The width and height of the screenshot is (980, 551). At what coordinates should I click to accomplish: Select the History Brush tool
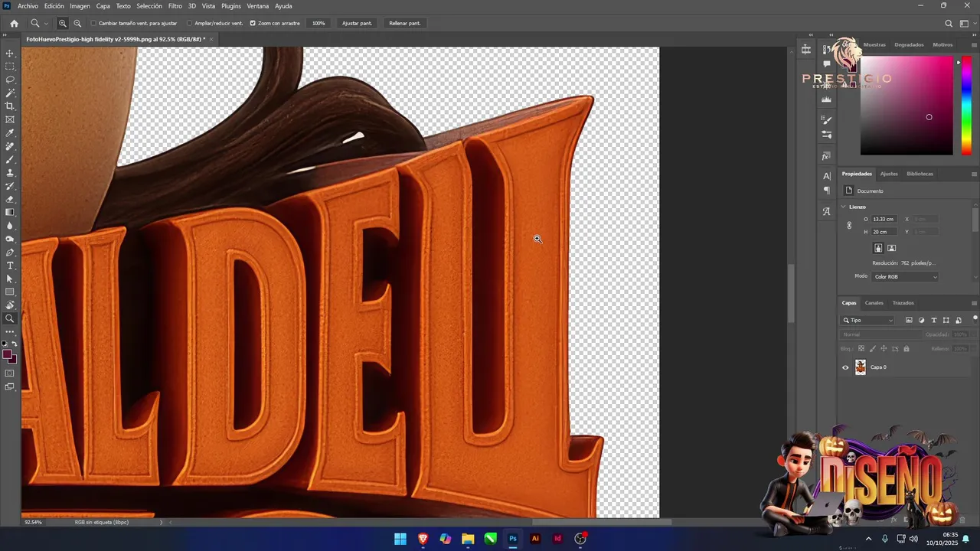[x=10, y=186]
